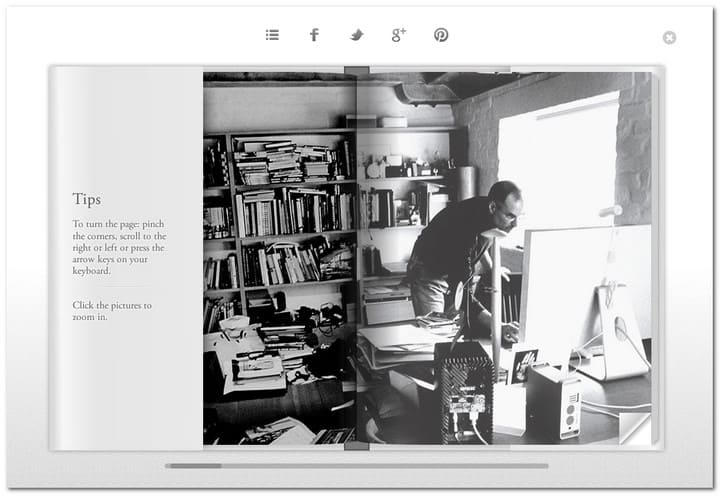Pin the book on Pinterest
The image size is (720, 495).
(441, 35)
